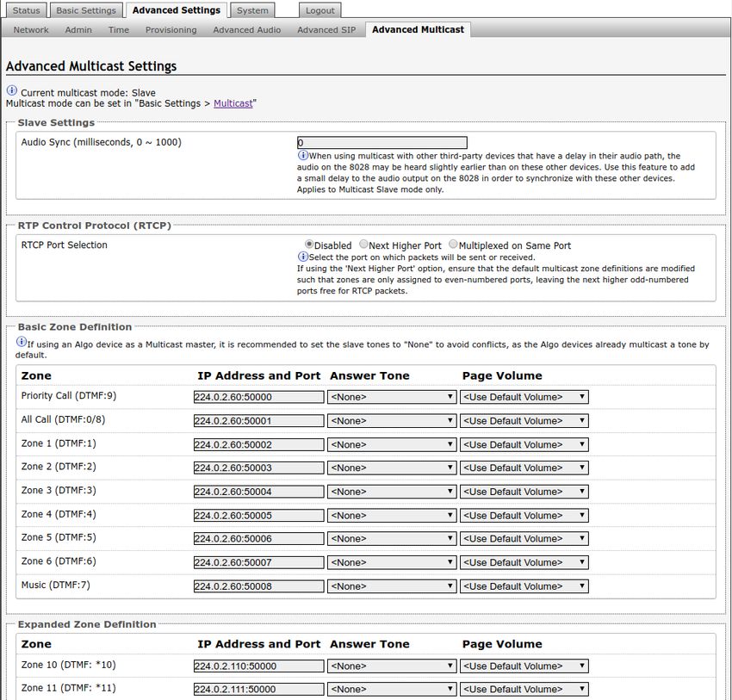Screen dimensions: 732x700
Task: Click info icon under RTCP port options
Action: click(x=302, y=257)
